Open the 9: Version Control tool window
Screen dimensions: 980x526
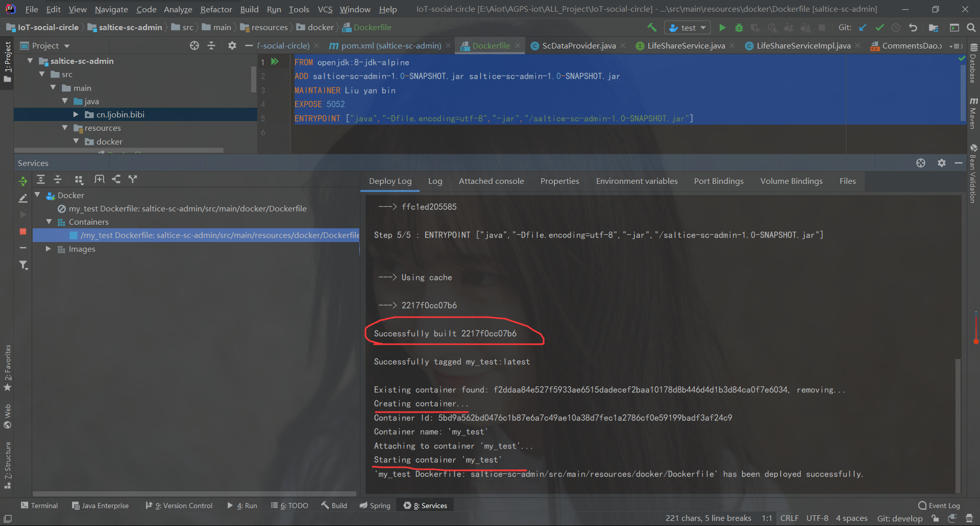point(179,506)
